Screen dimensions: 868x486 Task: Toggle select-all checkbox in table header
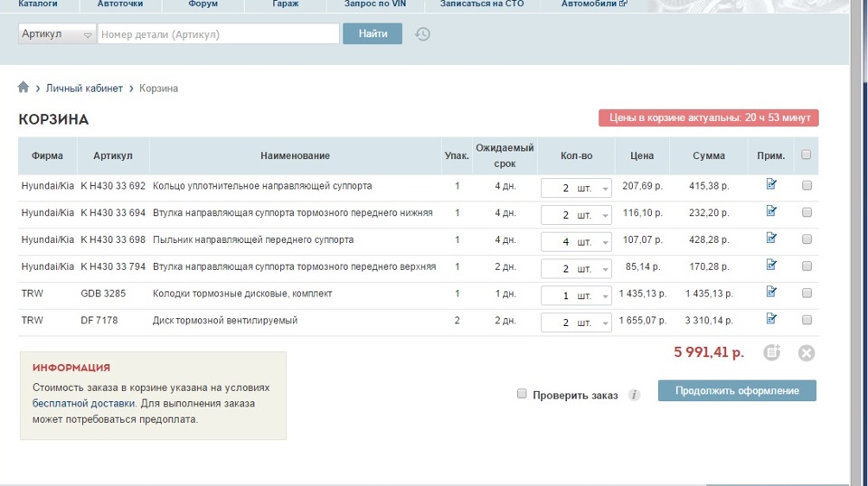(806, 154)
